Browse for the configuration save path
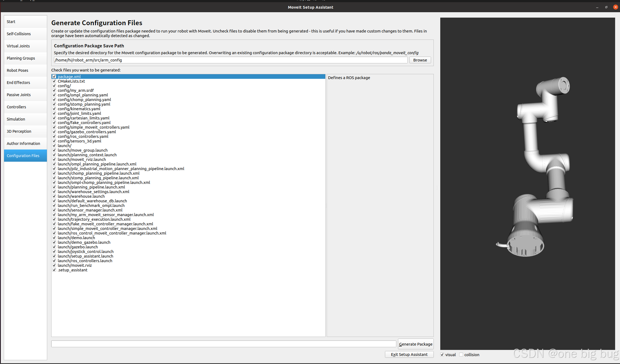 click(x=420, y=60)
